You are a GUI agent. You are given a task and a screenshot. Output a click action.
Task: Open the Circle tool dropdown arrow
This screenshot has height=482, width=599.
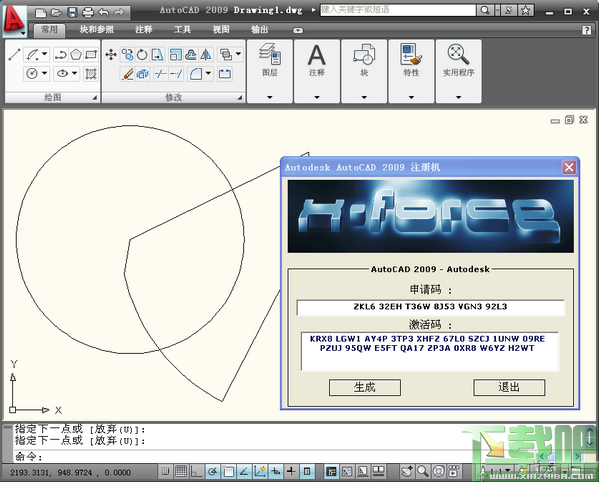(x=45, y=73)
